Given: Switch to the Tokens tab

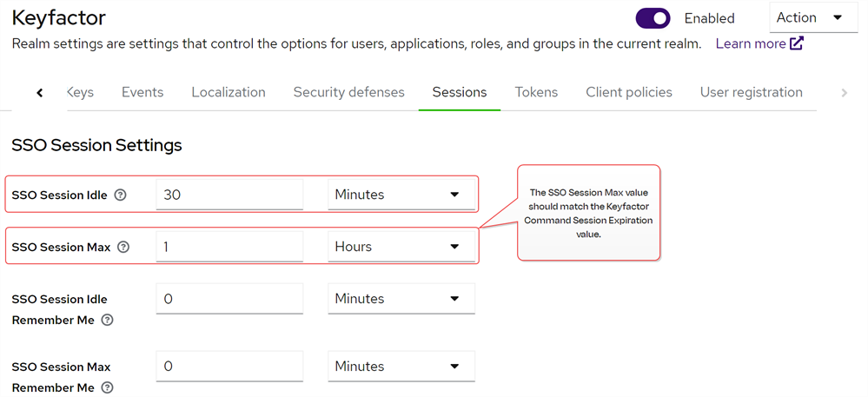Looking at the screenshot, I should point(536,92).
